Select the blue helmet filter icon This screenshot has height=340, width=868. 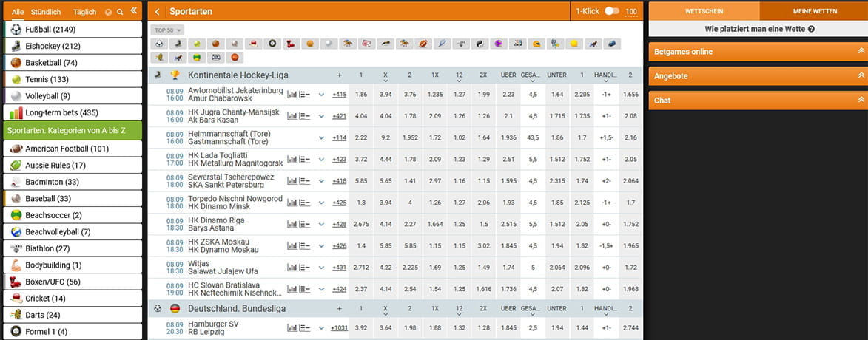coord(612,44)
